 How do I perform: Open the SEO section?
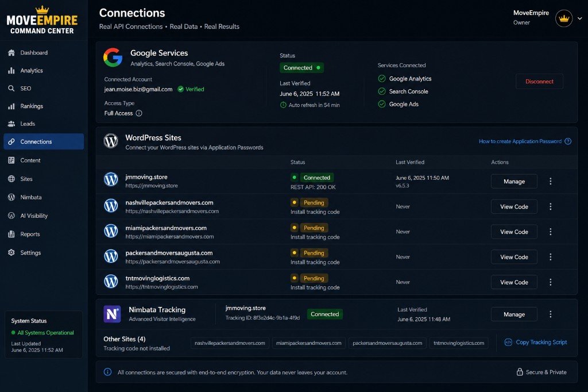(x=44, y=89)
